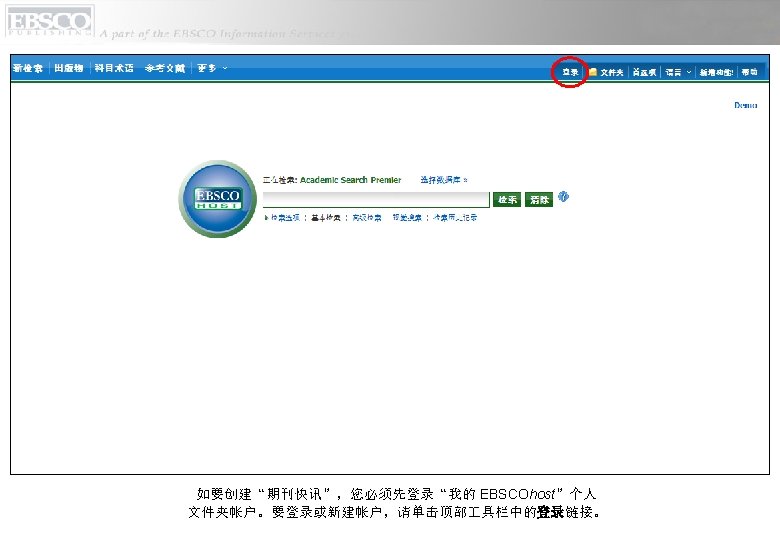Click the green 检索 search button
780x540 pixels.
tap(507, 199)
